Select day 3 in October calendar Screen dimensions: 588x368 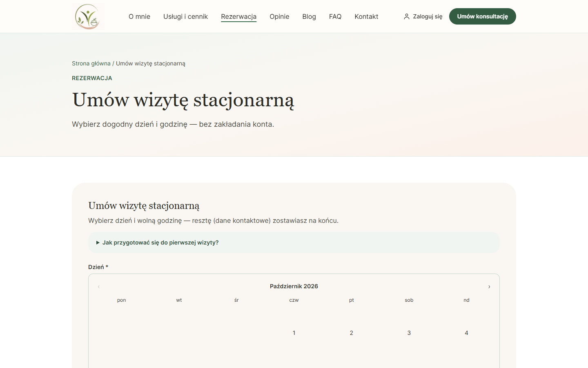click(x=409, y=333)
